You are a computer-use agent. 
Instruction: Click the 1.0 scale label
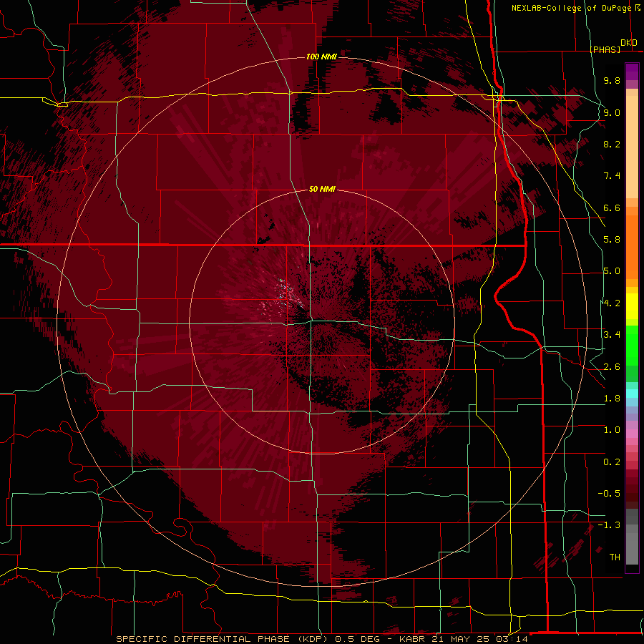tap(612, 430)
